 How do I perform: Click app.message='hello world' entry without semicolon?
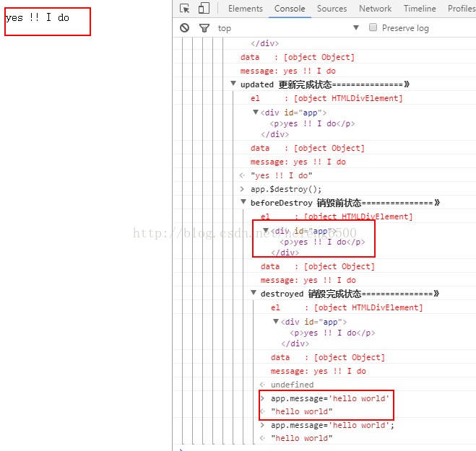coord(329,398)
